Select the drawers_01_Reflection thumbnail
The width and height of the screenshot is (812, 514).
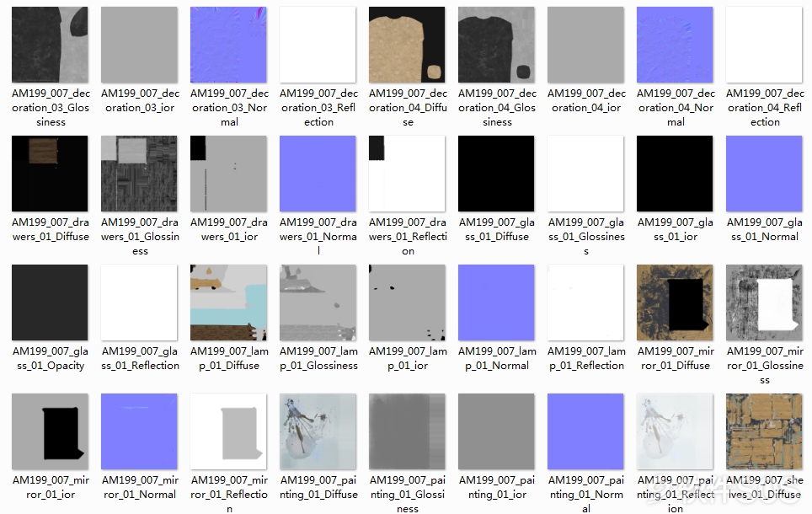tap(407, 174)
